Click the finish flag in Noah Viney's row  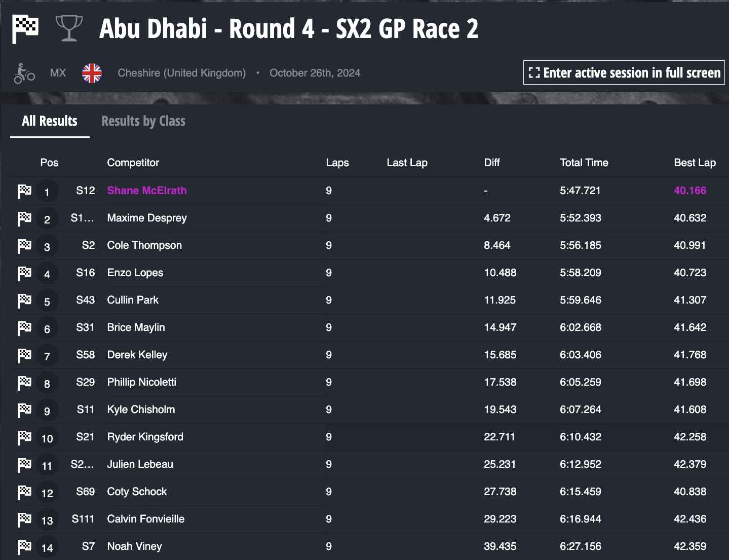coord(24,547)
